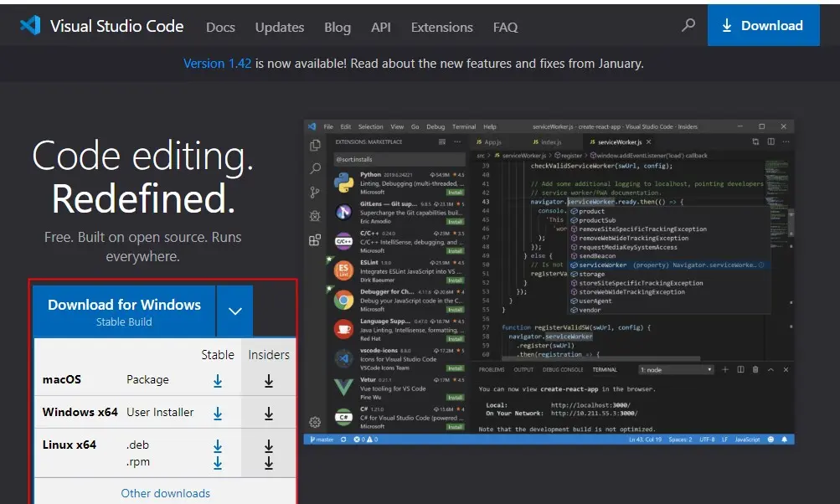Click Download for Windows Stable Build

pos(124,311)
